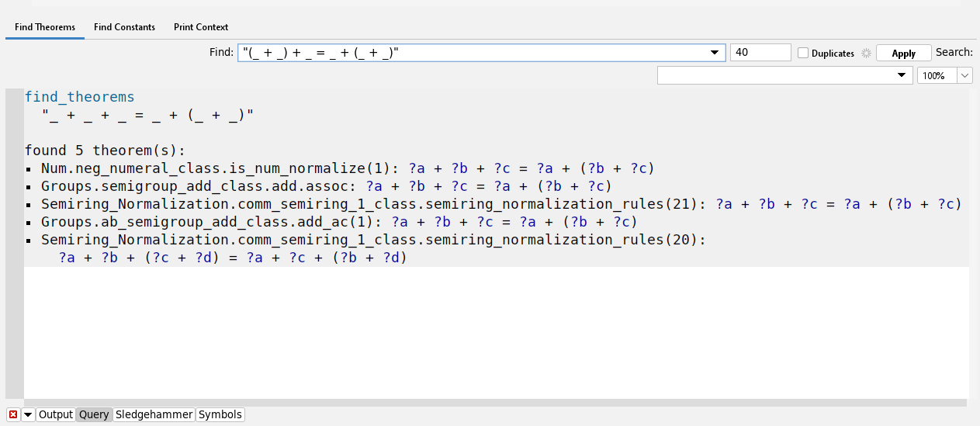Click the Groups.semigroup_add_class.add.assoc theorem

pyautogui.click(x=196, y=186)
